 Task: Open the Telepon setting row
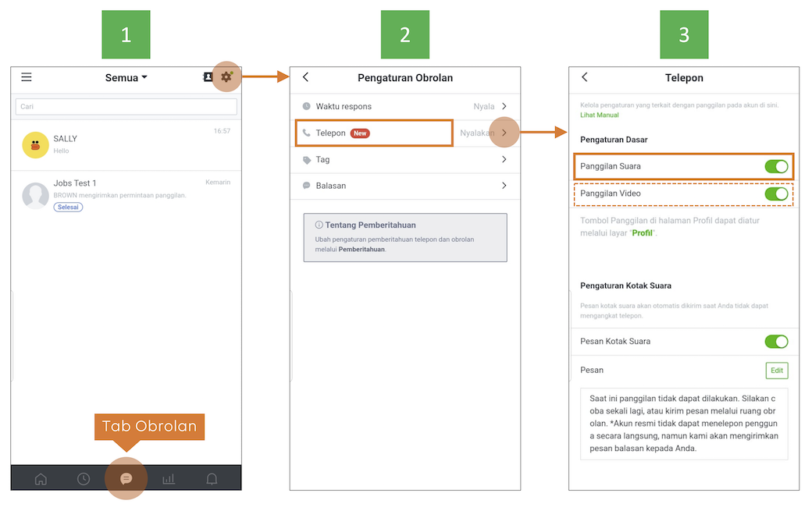(x=405, y=133)
